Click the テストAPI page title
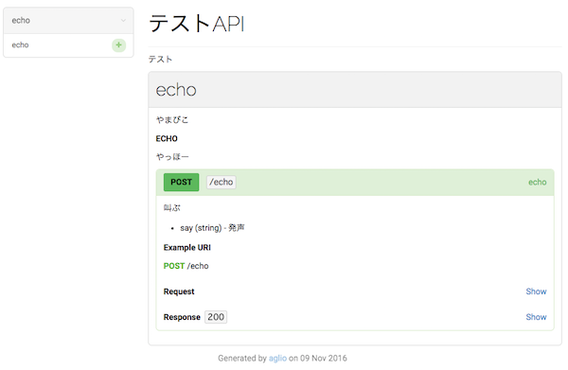The height and width of the screenshot is (370, 568). pyautogui.click(x=197, y=24)
